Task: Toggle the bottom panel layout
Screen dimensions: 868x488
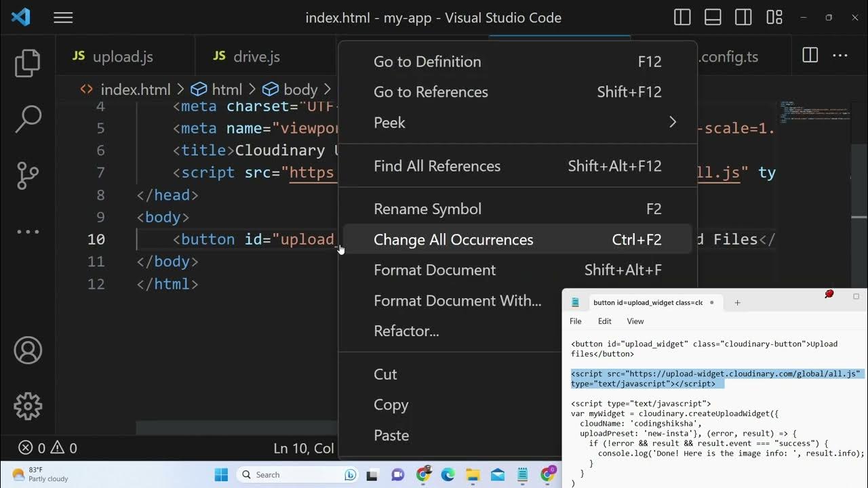Action: tap(713, 18)
